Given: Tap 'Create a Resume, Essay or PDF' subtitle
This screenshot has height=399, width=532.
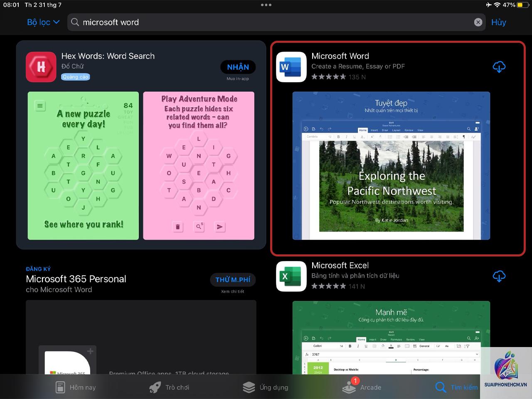Looking at the screenshot, I should tap(358, 66).
